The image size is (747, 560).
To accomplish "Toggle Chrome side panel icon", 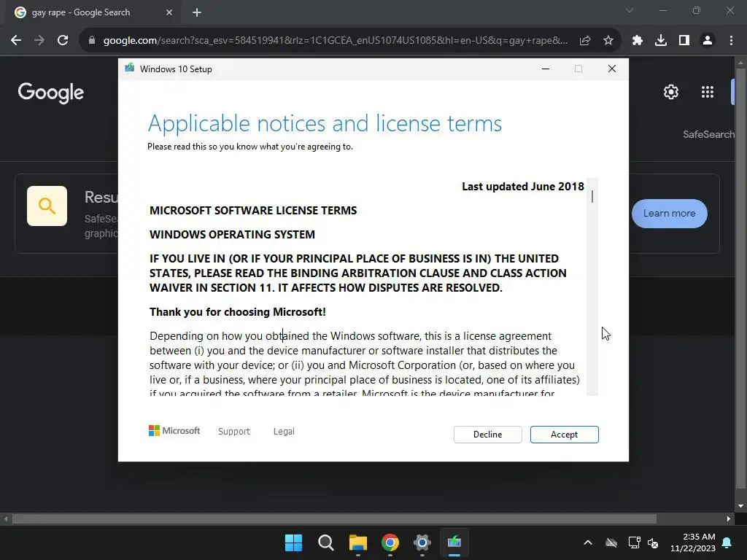I will pyautogui.click(x=684, y=41).
